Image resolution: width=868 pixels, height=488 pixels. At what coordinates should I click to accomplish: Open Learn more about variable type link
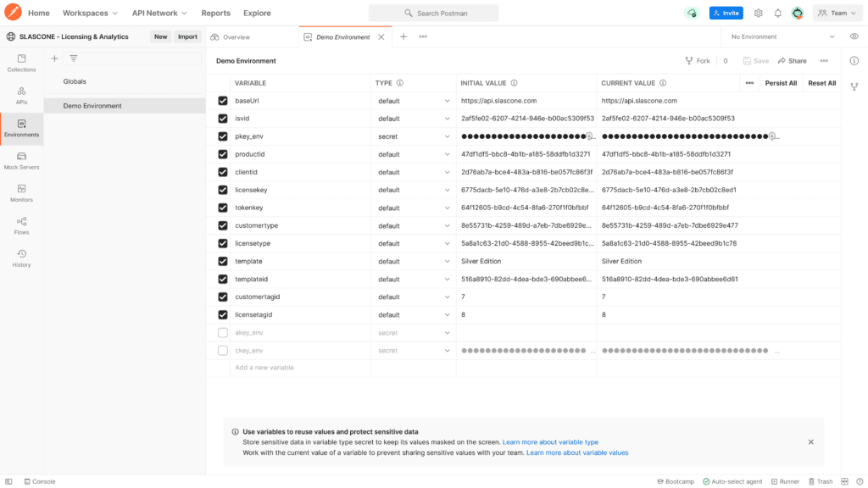coord(550,442)
